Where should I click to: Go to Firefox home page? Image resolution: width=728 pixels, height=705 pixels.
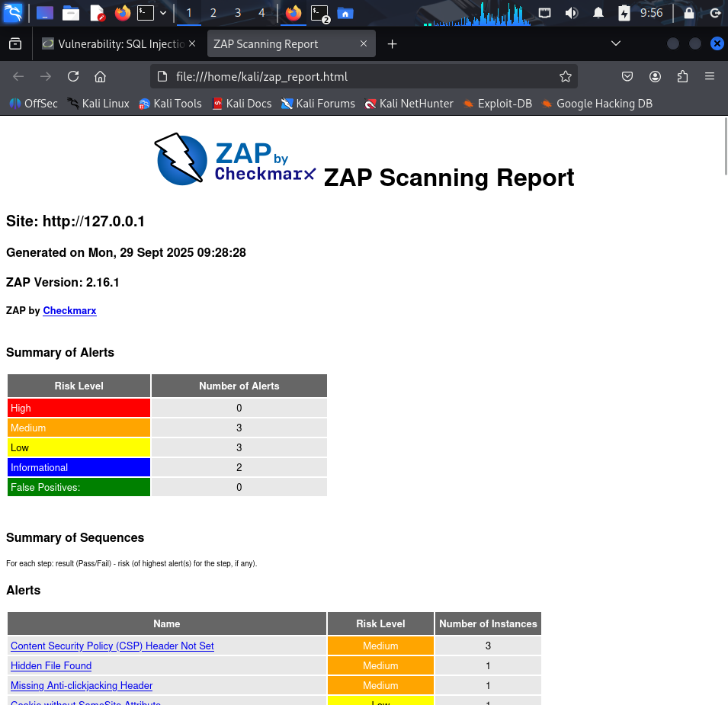click(x=101, y=76)
